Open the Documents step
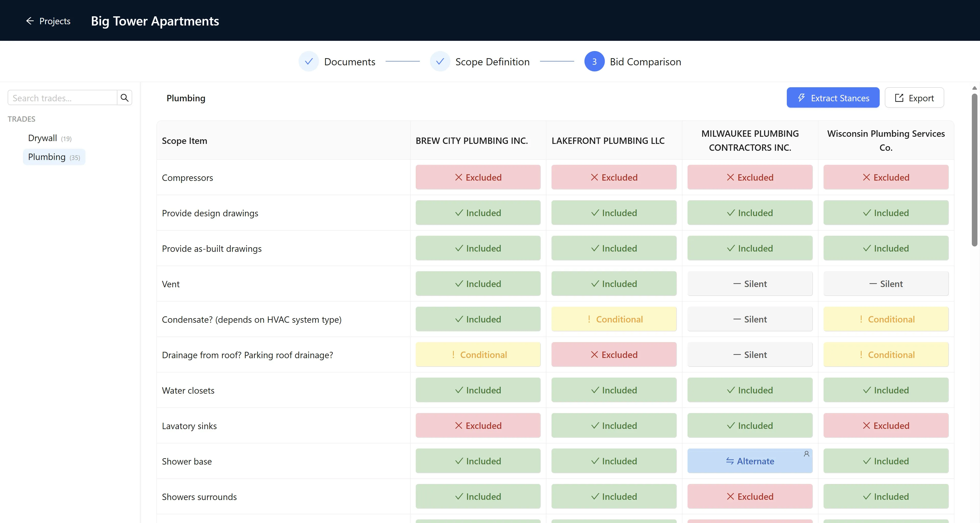 [350, 62]
